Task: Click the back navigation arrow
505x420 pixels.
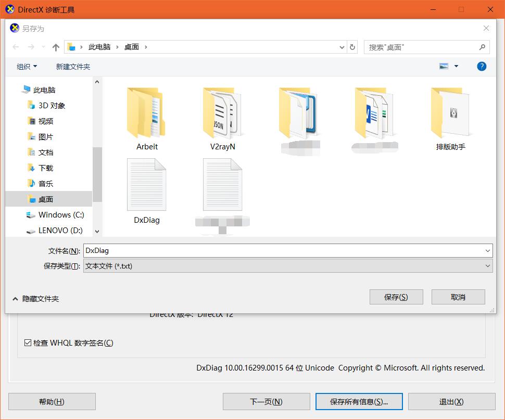Action: coord(17,47)
